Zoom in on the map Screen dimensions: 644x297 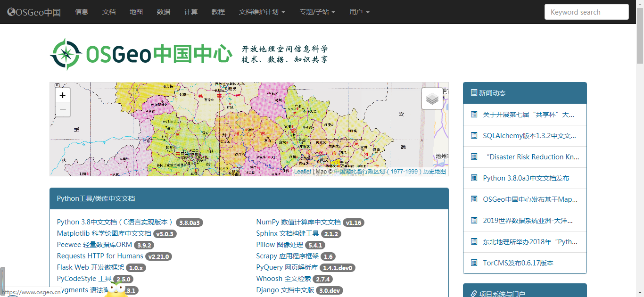pos(62,95)
